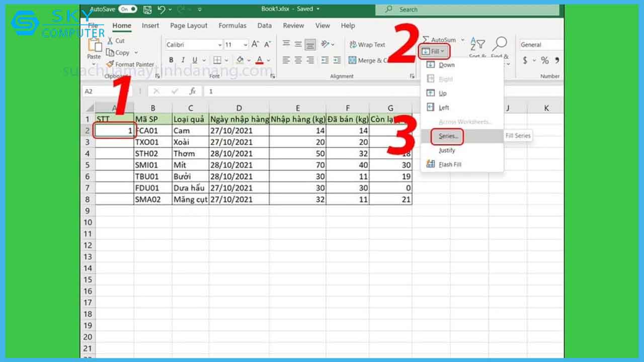Toggle Underline formatting
The width and height of the screenshot is (644, 362).
195,60
